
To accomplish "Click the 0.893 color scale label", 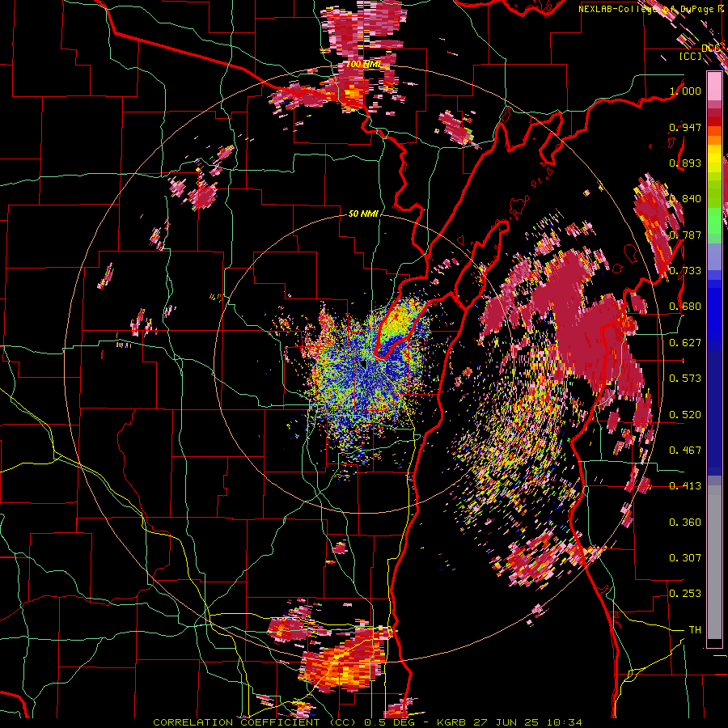I will click(685, 163).
